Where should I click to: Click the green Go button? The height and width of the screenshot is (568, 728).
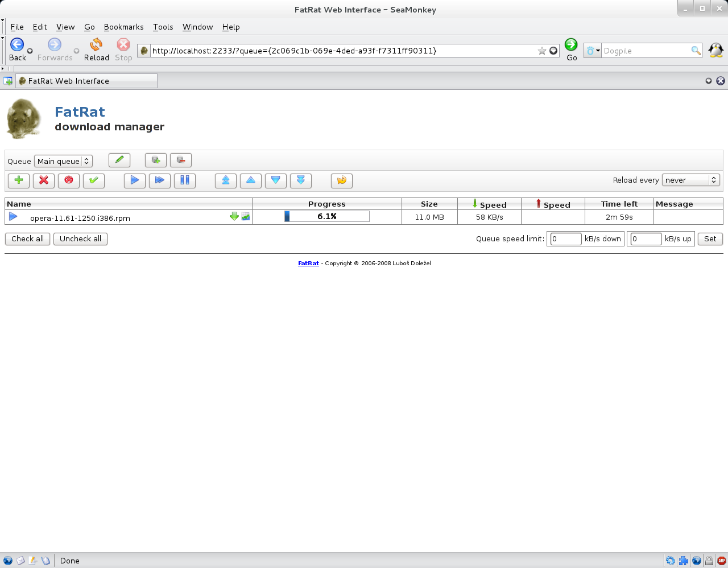click(572, 50)
